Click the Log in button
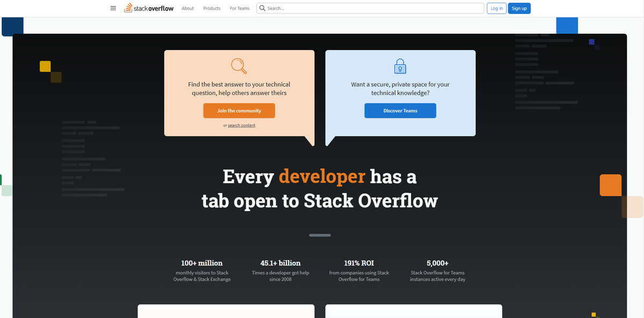 496,8
